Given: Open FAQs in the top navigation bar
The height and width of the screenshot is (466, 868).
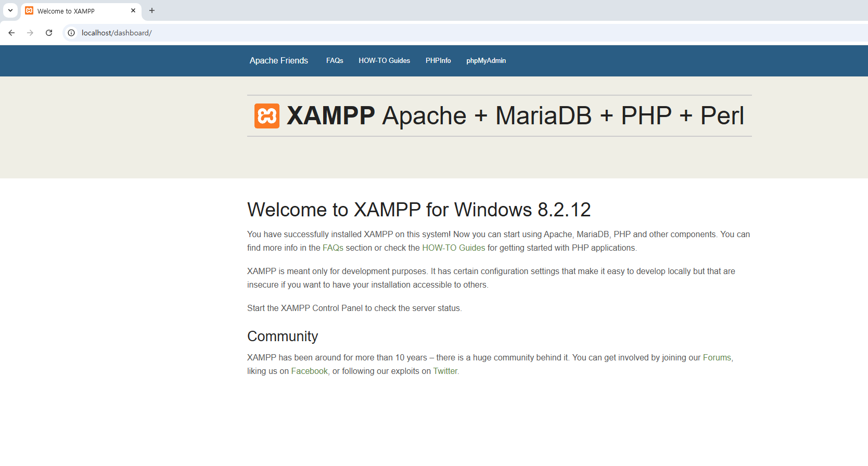Looking at the screenshot, I should 335,61.
